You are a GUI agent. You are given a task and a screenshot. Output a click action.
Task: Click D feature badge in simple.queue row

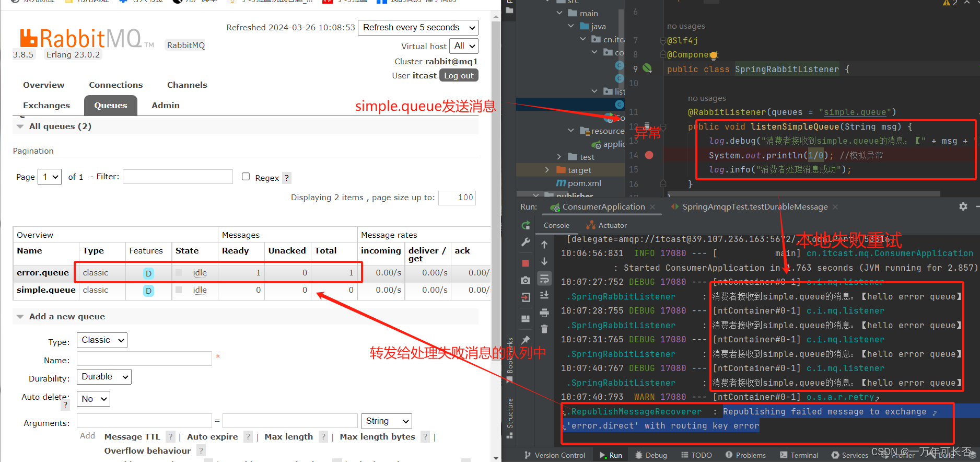149,291
